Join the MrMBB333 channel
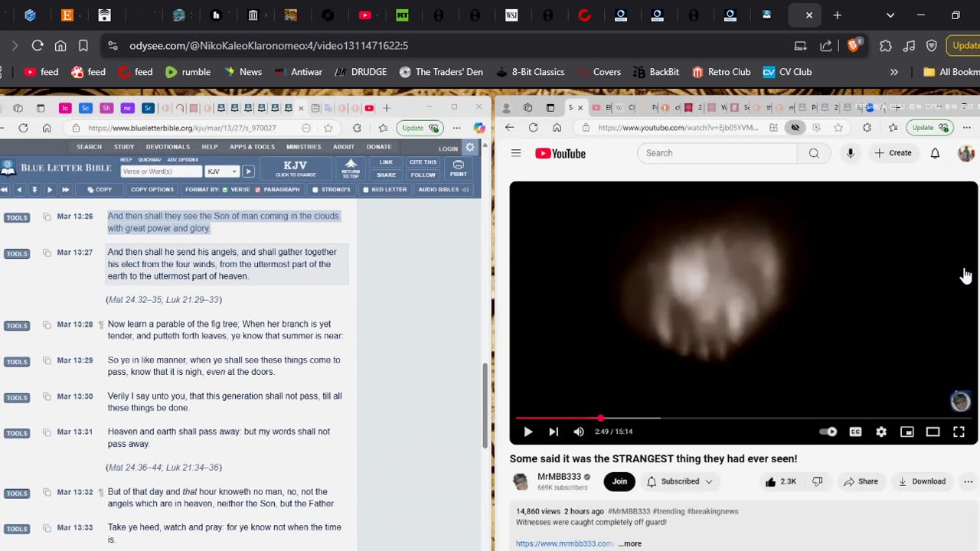 point(619,481)
